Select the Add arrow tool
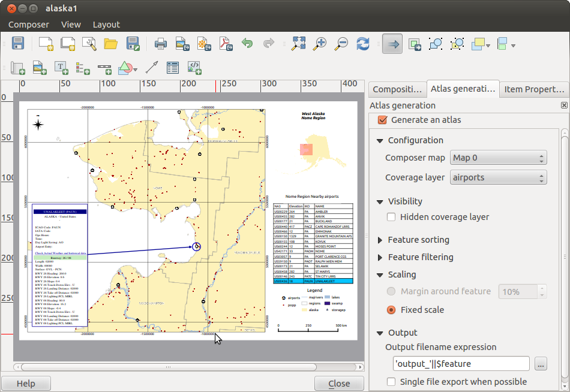 click(x=151, y=68)
